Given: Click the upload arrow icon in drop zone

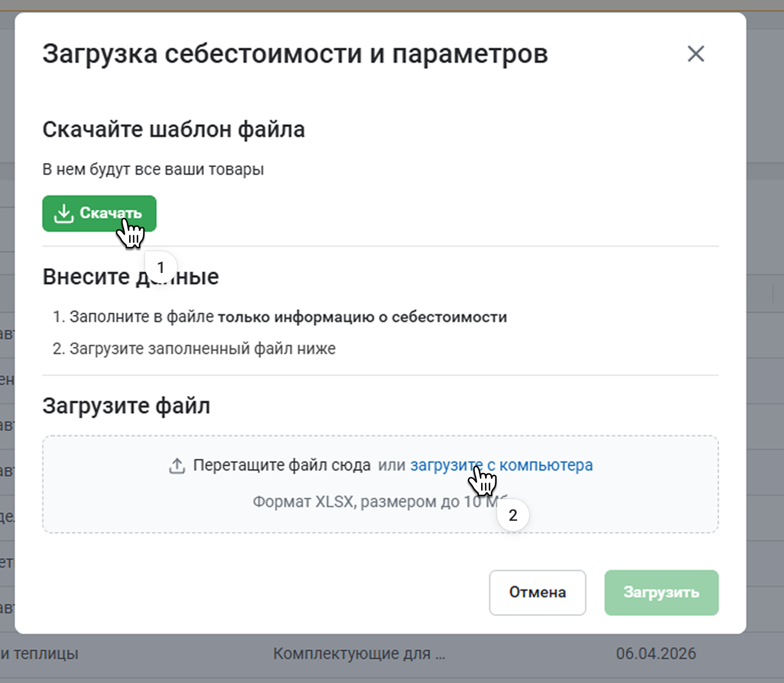Looking at the screenshot, I should pos(177,466).
